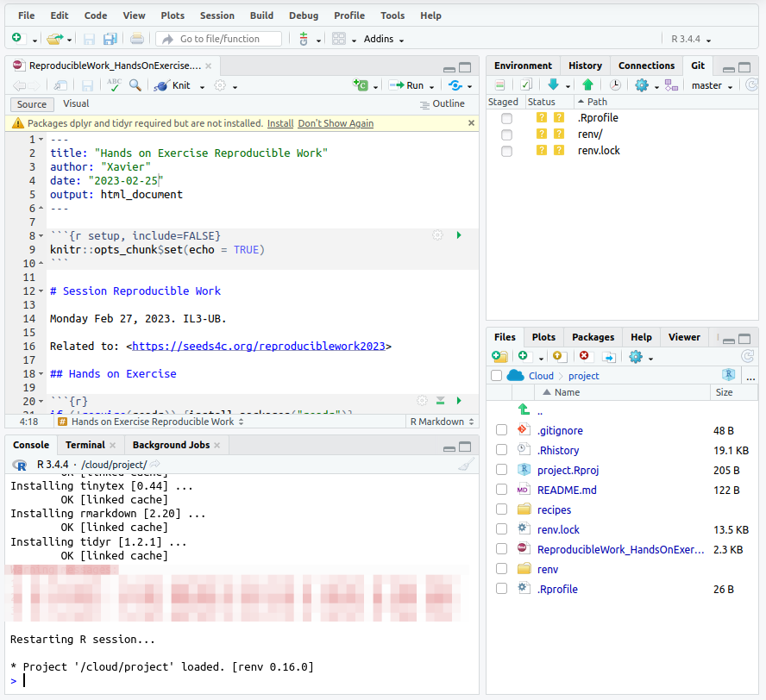Select all files checkbox beside Cloud
This screenshot has height=700, width=766.
[496, 375]
